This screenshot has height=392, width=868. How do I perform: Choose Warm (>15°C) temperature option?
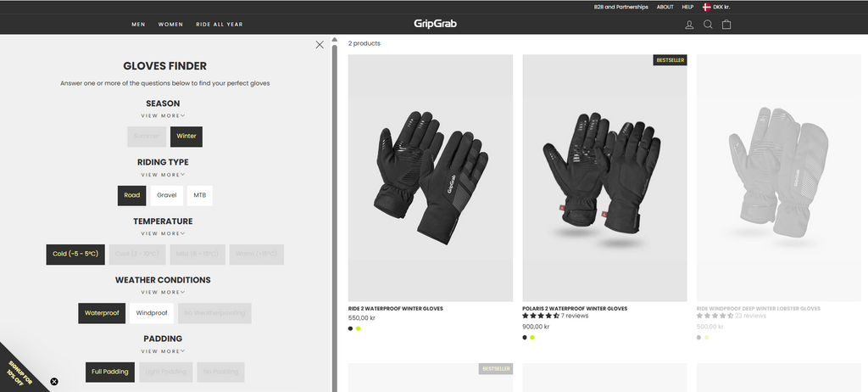[x=257, y=255]
